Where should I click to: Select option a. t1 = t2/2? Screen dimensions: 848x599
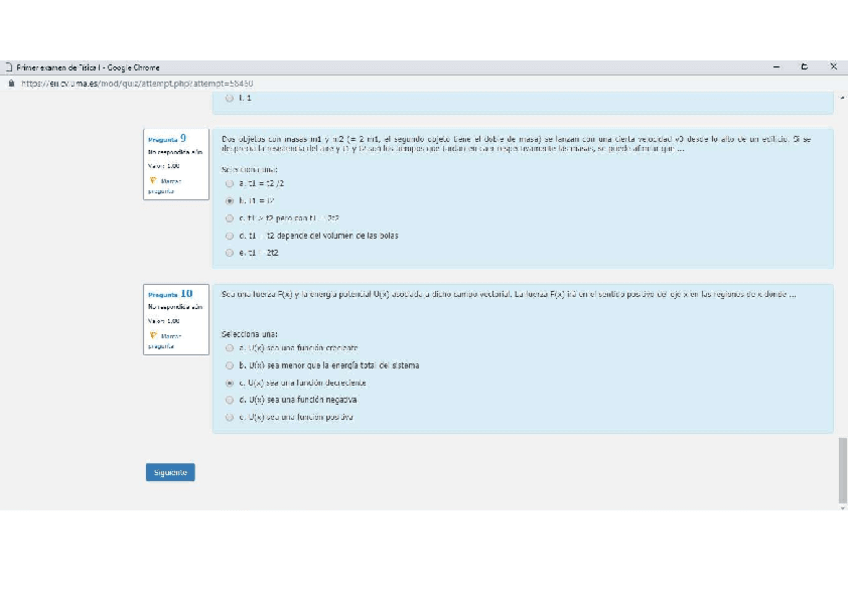[230, 184]
